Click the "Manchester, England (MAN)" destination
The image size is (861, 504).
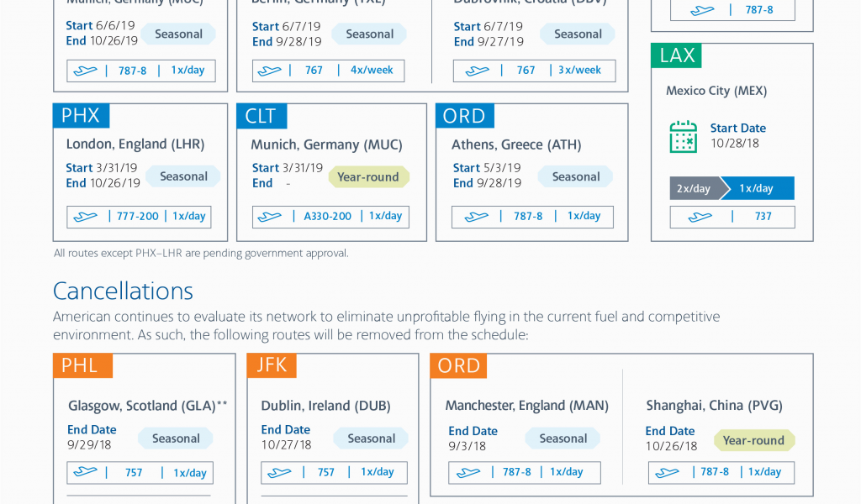coord(526,406)
